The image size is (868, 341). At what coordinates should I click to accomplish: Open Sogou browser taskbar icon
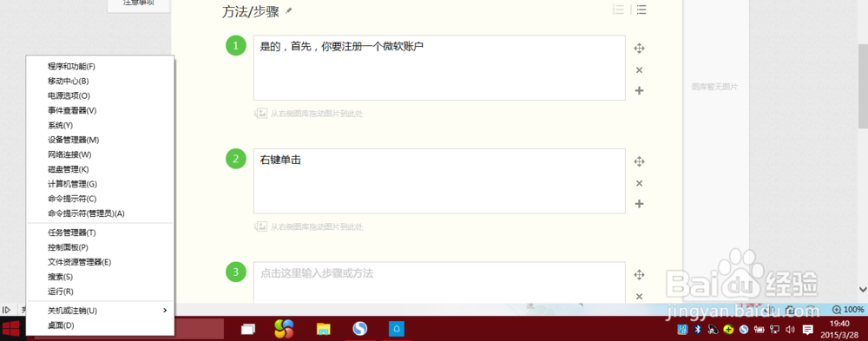coord(360,330)
